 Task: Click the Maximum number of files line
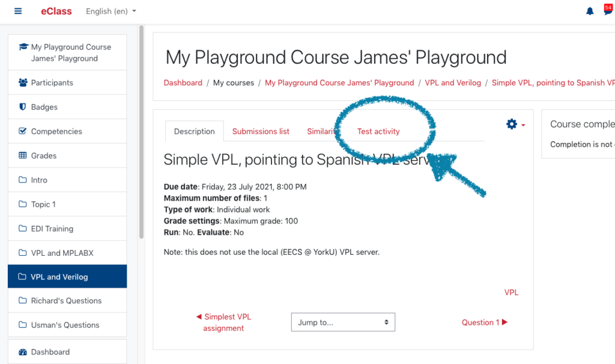click(x=216, y=198)
